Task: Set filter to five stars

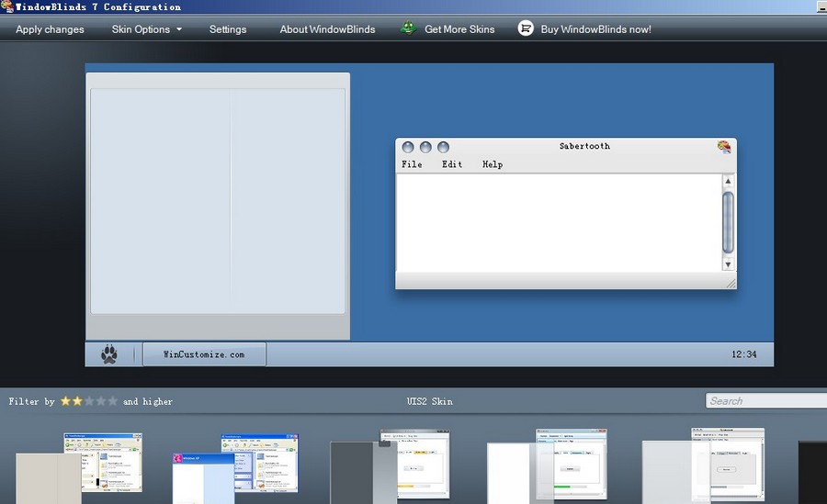Action: (112, 401)
